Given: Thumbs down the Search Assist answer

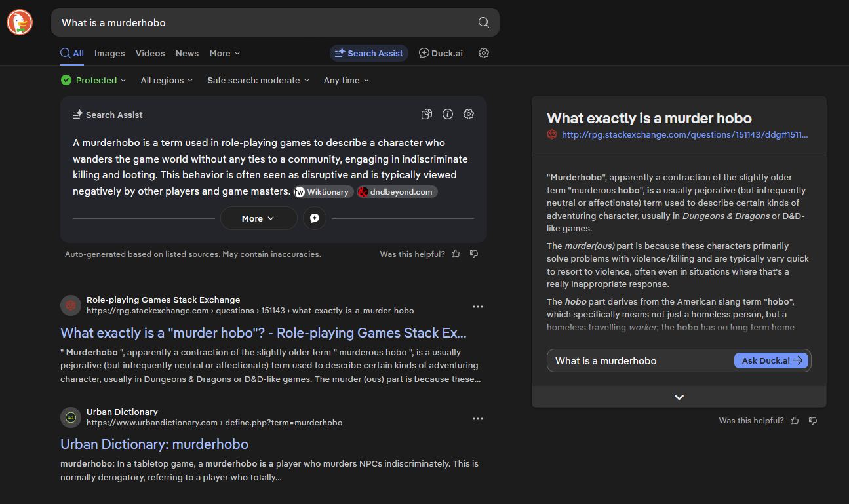Looking at the screenshot, I should [474, 254].
